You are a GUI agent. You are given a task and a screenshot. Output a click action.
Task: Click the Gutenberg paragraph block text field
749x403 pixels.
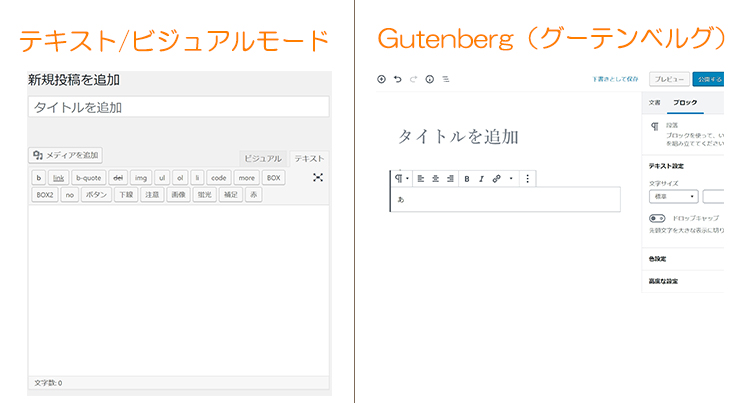pos(506,200)
